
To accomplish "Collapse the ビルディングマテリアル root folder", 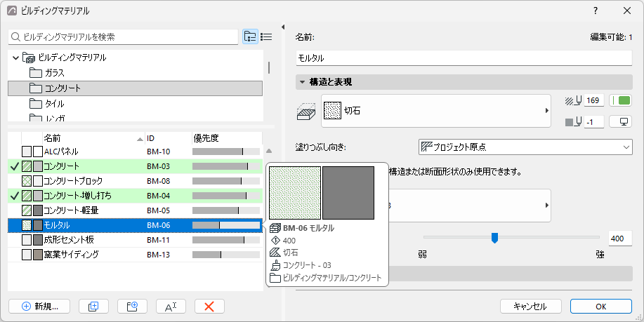I will [x=15, y=58].
